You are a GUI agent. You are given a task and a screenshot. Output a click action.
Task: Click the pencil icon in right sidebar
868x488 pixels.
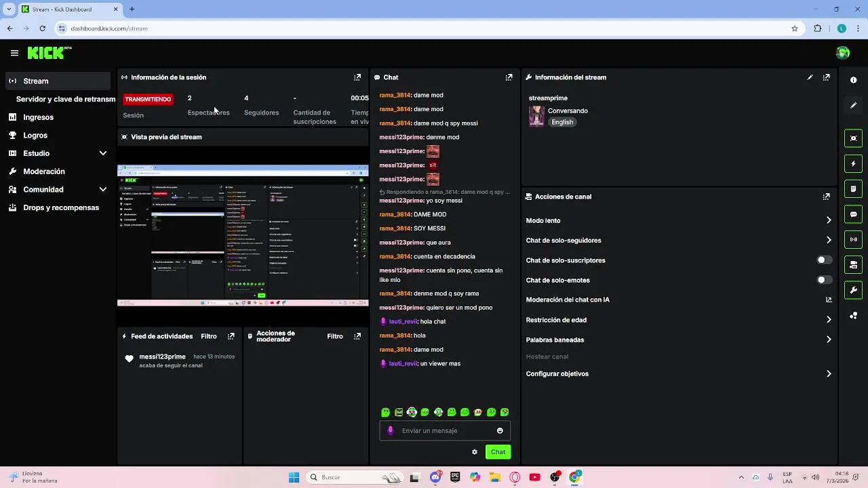click(x=853, y=105)
